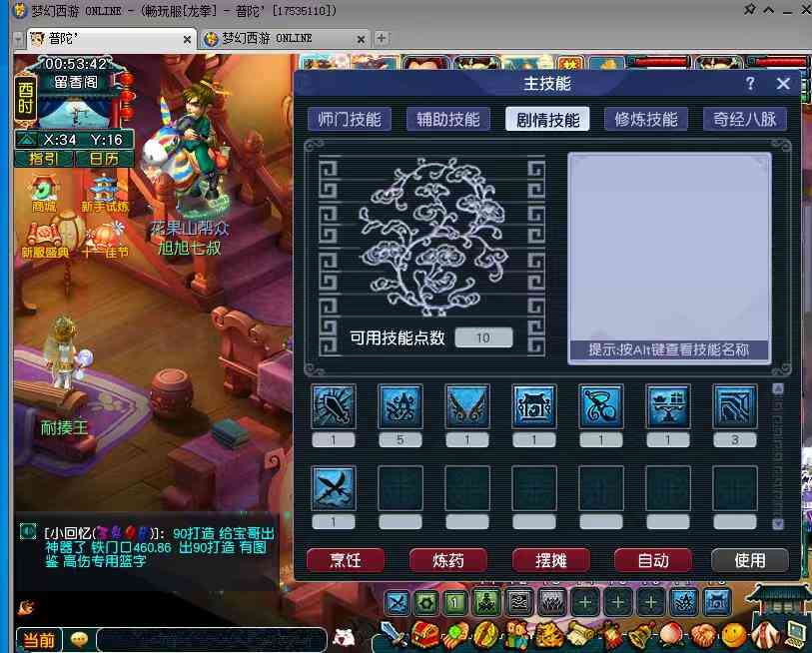812x653 pixels.
Task: Switch to the 辅助技能 tab
Action: coord(447,120)
